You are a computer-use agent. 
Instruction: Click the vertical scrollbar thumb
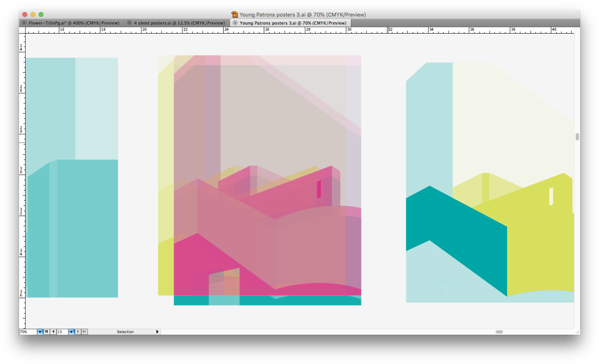(x=577, y=137)
